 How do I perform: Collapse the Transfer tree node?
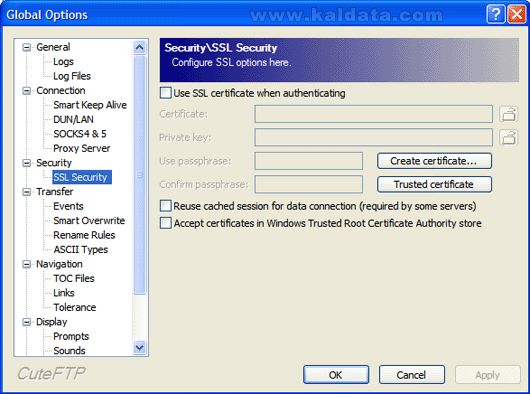26,192
